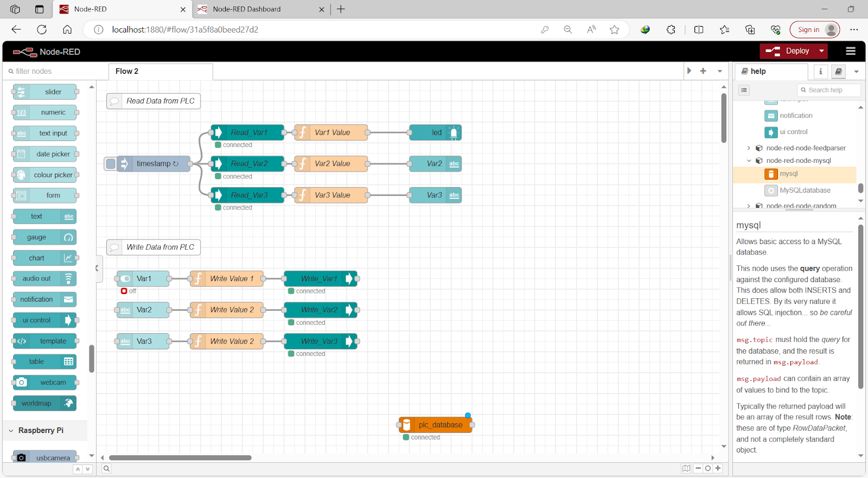
Task: Click the workspace search magnifier button
Action: click(x=106, y=469)
